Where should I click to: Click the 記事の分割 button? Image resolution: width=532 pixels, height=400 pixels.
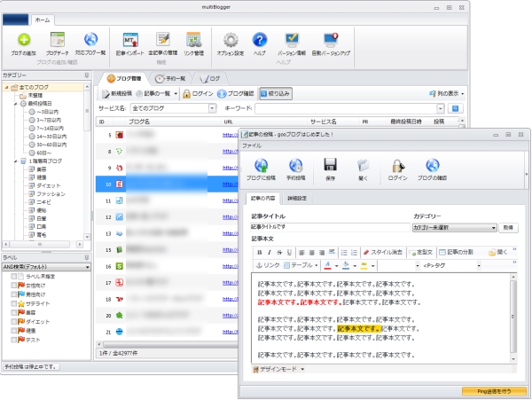pos(456,252)
